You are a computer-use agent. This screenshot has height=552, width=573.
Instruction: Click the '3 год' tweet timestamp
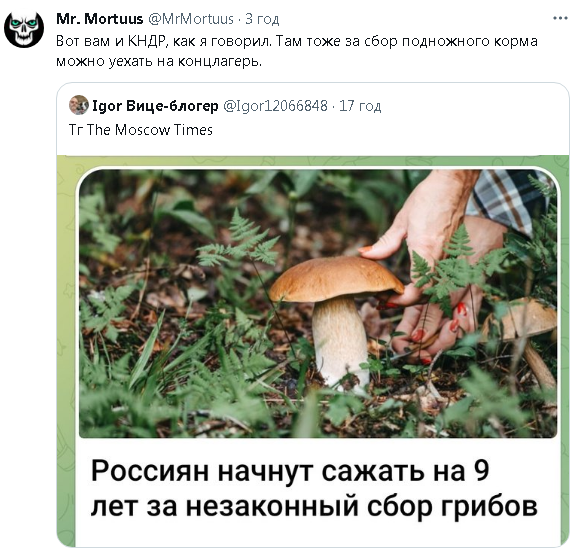(x=262, y=19)
